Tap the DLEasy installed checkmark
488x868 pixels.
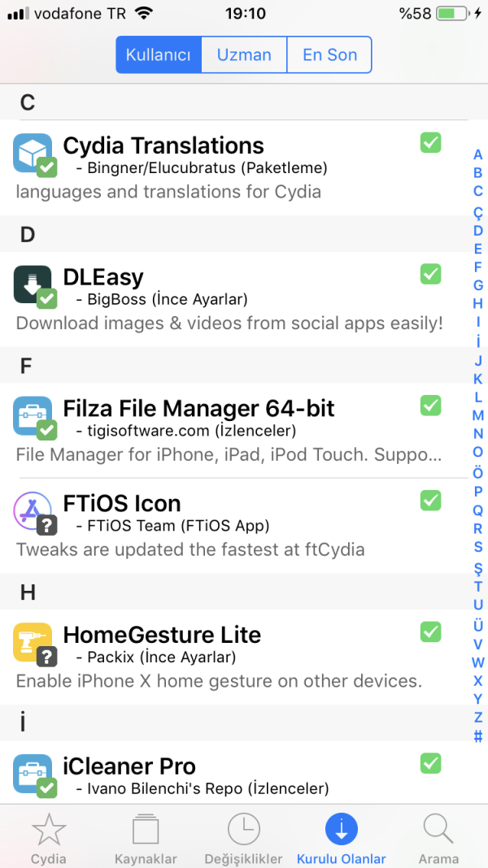430,274
